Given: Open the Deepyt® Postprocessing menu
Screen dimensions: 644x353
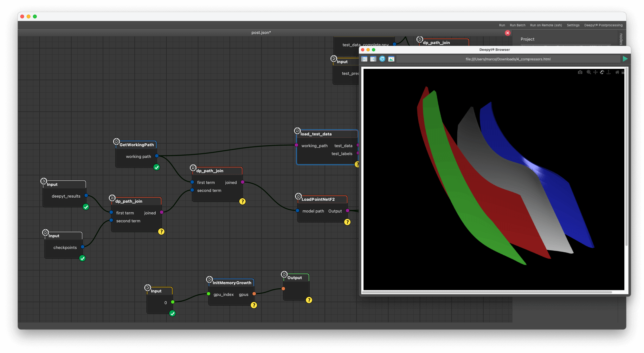Looking at the screenshot, I should coord(603,25).
